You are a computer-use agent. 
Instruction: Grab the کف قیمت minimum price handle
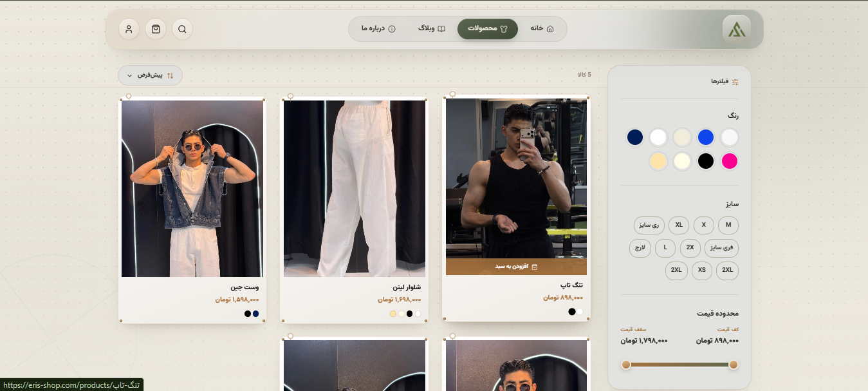[x=733, y=365]
